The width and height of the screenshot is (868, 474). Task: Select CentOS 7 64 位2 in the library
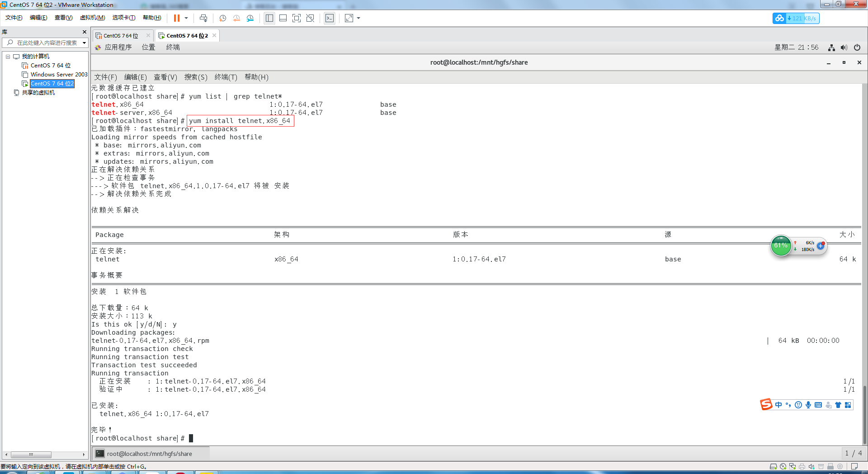(52, 84)
